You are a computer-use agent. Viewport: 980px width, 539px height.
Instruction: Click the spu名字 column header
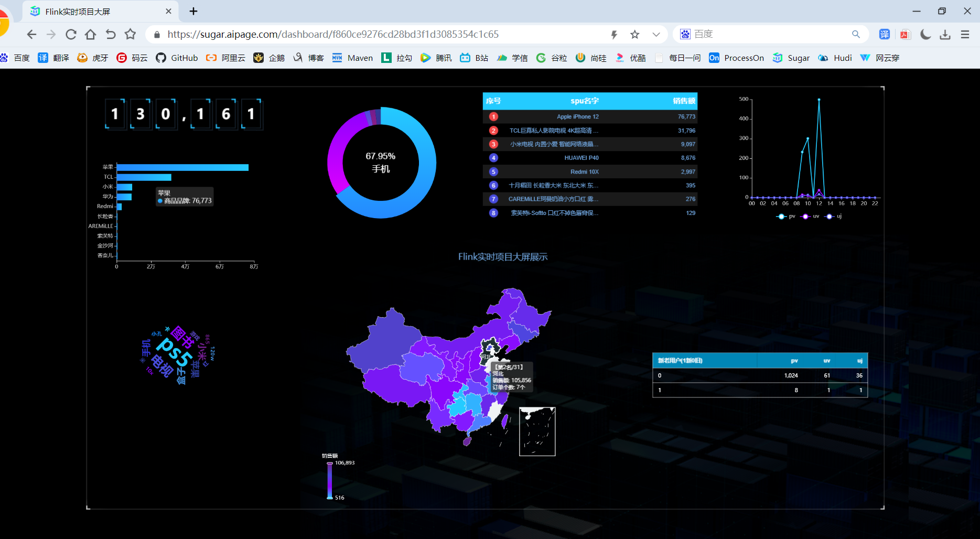point(585,101)
